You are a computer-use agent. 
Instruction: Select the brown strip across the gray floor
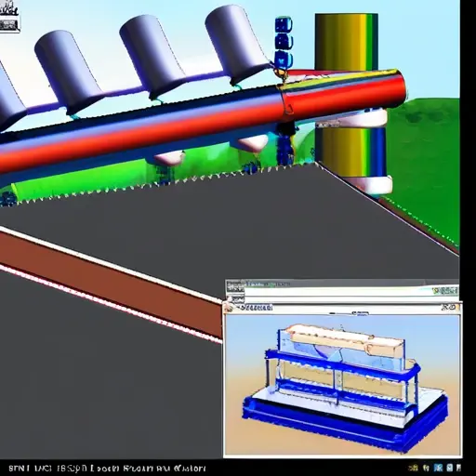coord(111,284)
